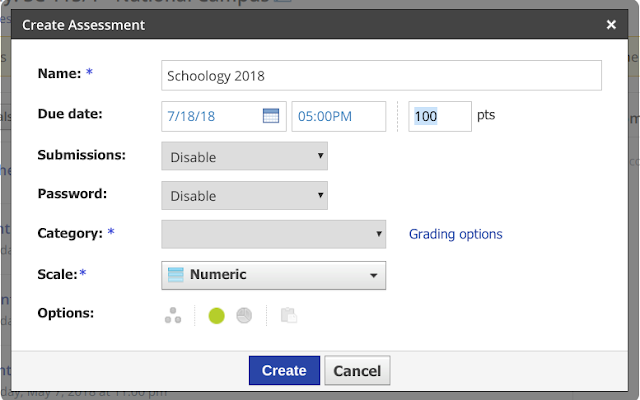Click the individually assign icon in Options

[x=173, y=316]
